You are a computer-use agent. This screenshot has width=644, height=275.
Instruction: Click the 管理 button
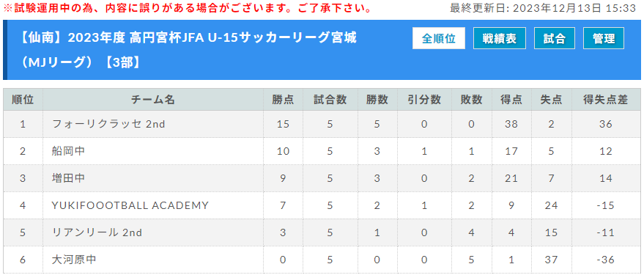[x=604, y=38]
